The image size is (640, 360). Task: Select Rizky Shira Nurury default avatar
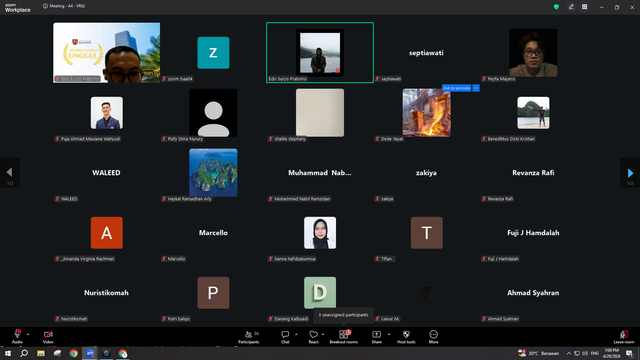click(x=213, y=113)
